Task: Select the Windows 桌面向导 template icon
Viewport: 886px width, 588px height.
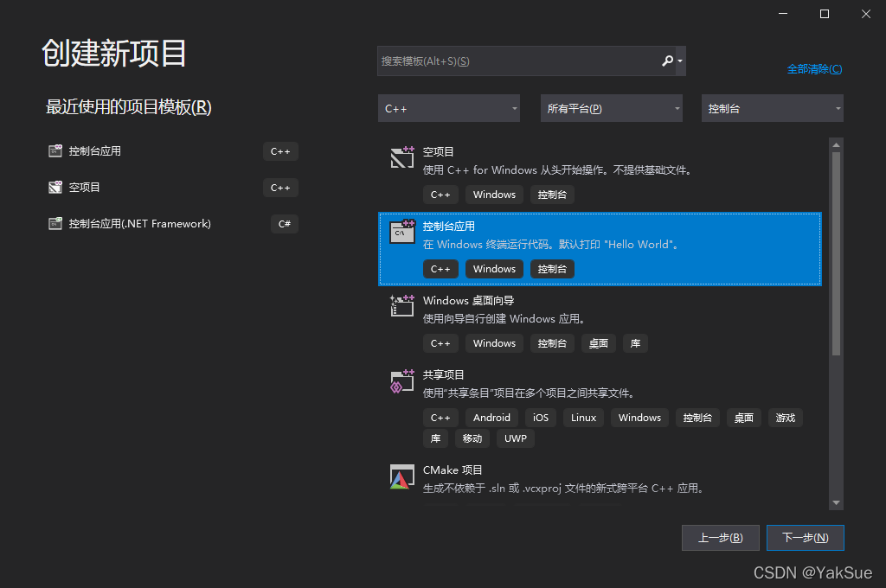Action: [x=401, y=306]
